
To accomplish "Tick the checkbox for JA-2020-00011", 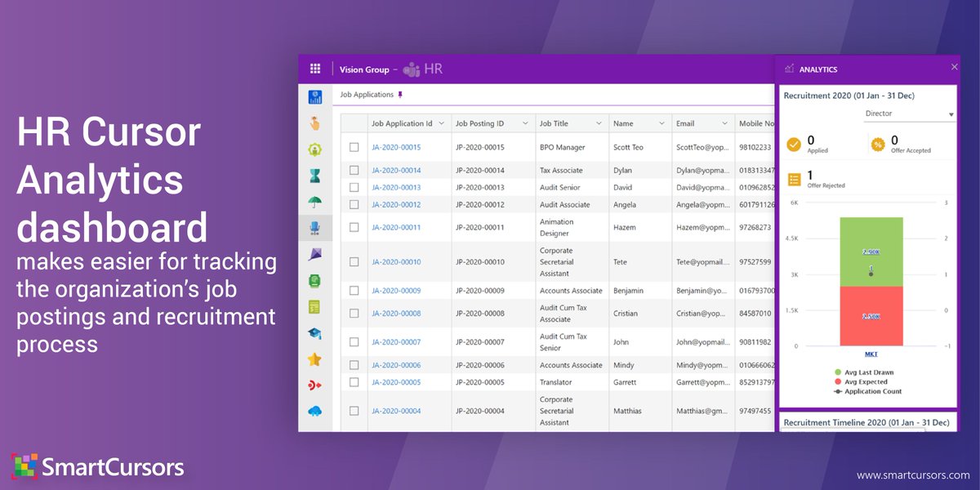I will [354, 228].
